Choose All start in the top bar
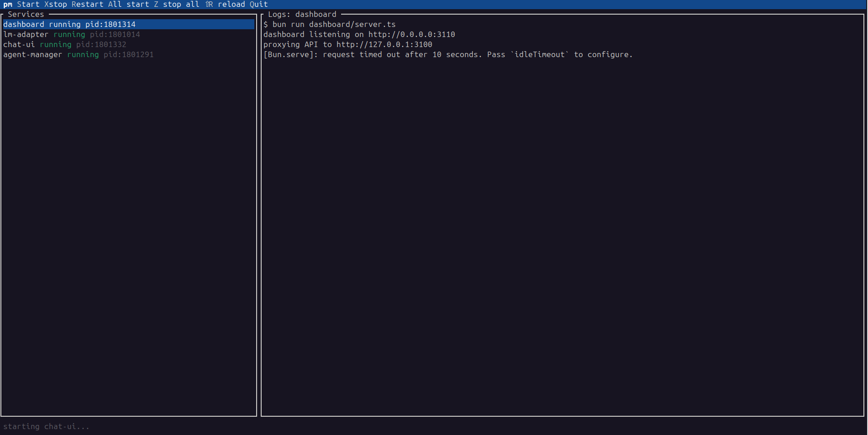This screenshot has width=868, height=435. tap(129, 5)
